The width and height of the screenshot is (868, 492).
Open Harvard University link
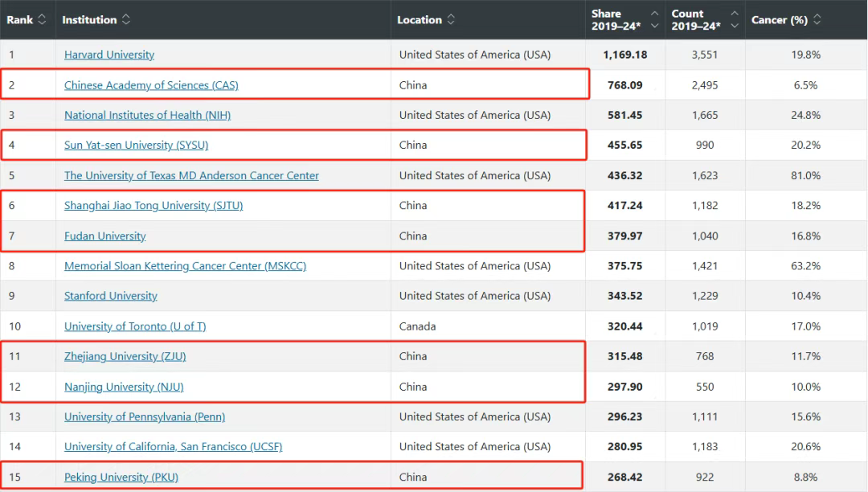pyautogui.click(x=109, y=55)
